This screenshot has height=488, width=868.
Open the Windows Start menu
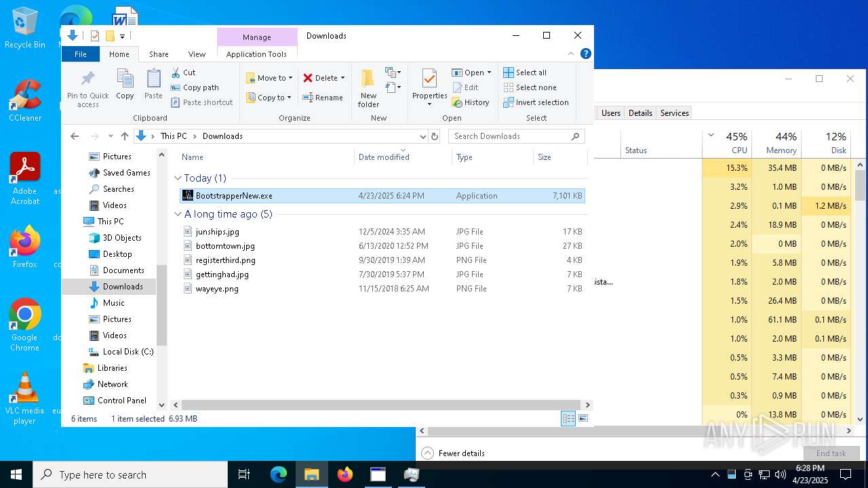16,474
